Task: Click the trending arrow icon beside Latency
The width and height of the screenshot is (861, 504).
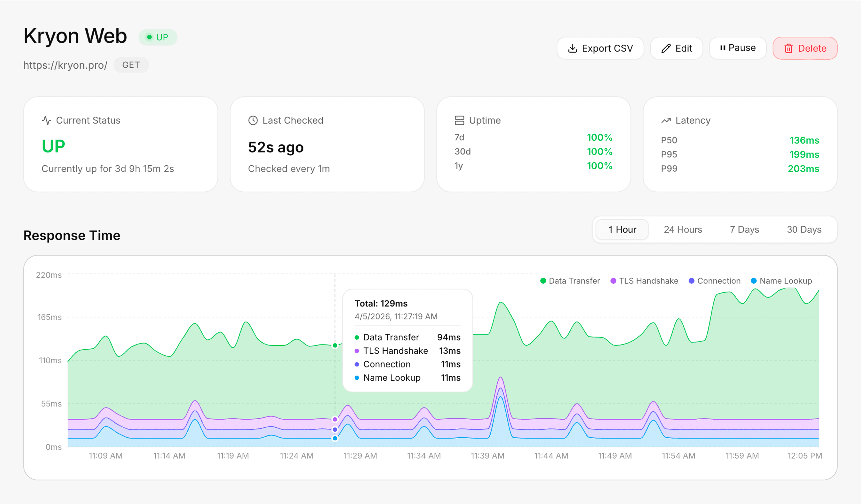Action: click(x=666, y=120)
